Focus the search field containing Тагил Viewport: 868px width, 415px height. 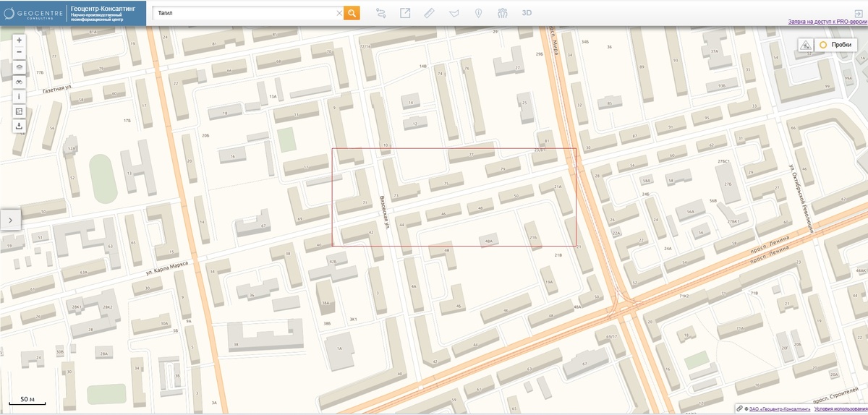(244, 13)
